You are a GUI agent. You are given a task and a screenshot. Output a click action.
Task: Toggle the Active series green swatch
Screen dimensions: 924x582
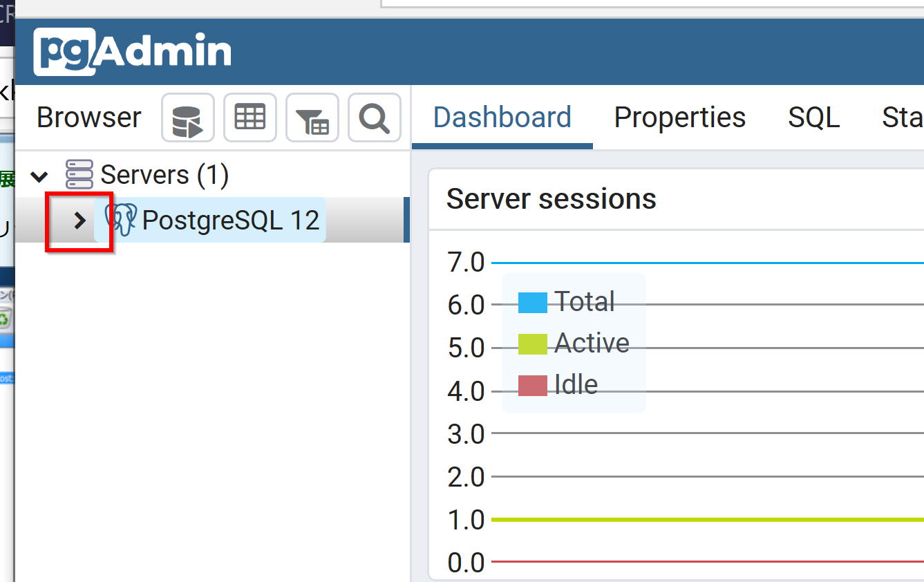533,344
